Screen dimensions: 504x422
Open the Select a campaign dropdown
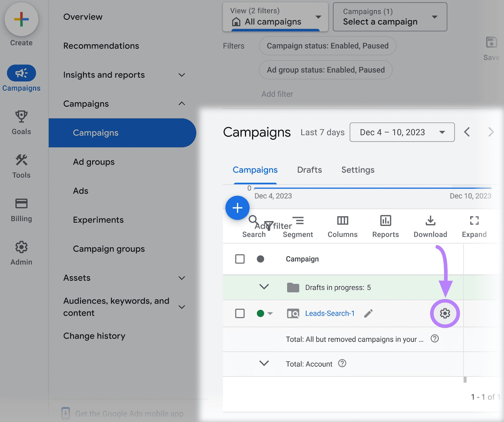pyautogui.click(x=390, y=17)
